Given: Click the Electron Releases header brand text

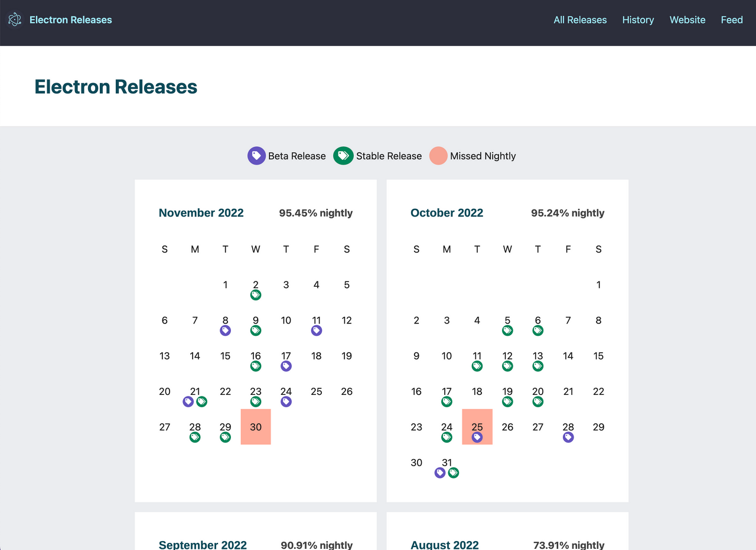Looking at the screenshot, I should point(70,19).
